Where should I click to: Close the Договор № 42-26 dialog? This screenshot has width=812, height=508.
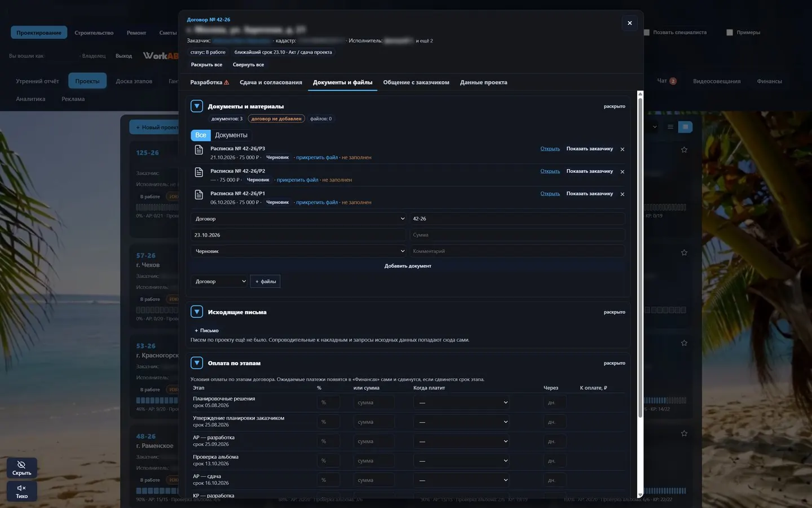[x=630, y=23]
